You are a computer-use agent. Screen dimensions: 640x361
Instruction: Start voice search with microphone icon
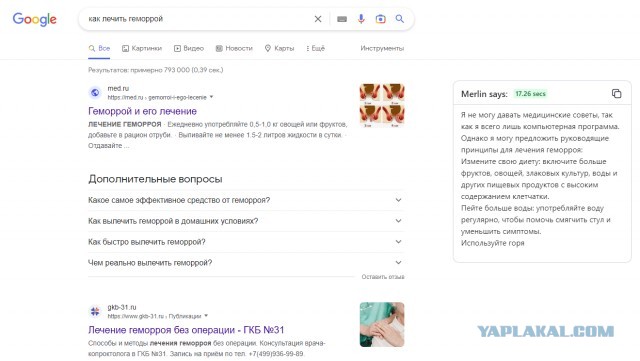click(361, 19)
